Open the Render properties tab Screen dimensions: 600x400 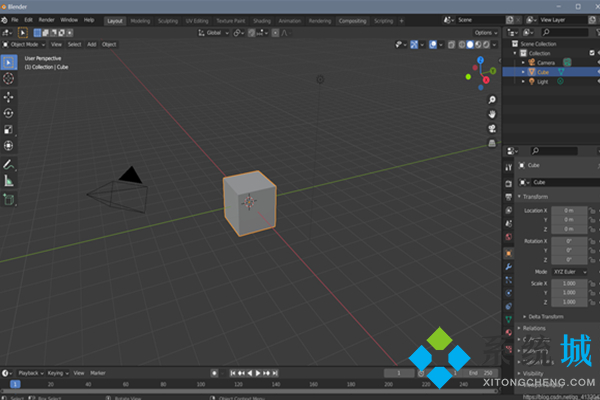[509, 184]
